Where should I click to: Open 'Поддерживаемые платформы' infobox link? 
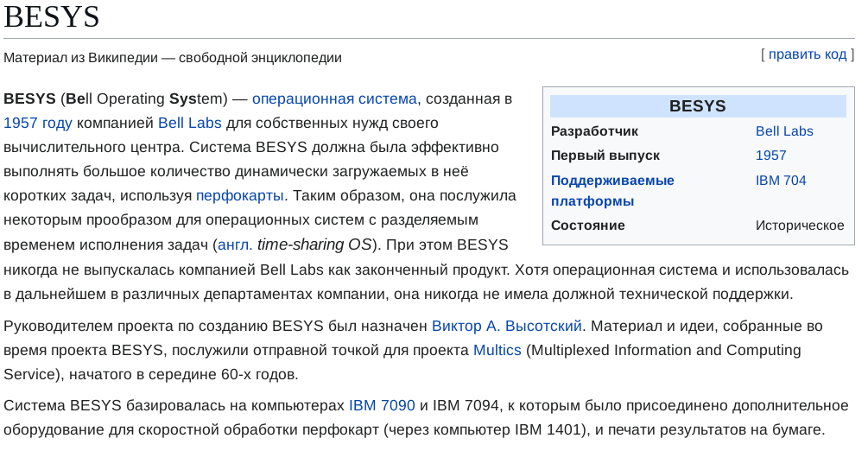(612, 191)
